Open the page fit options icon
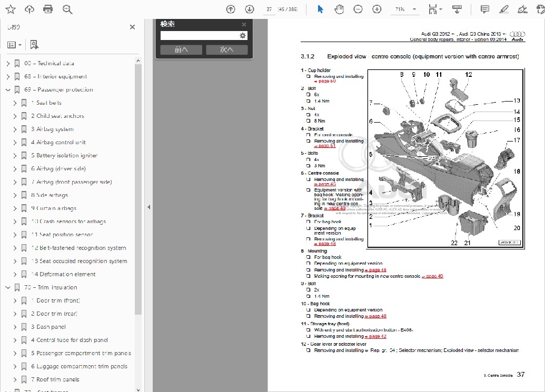This screenshot has height=392, width=545. pyautogui.click(x=434, y=9)
